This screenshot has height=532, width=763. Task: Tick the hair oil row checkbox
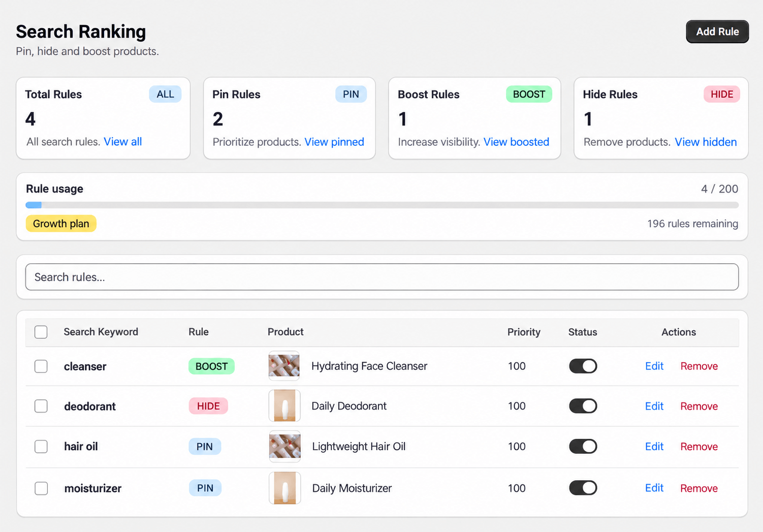(x=41, y=447)
